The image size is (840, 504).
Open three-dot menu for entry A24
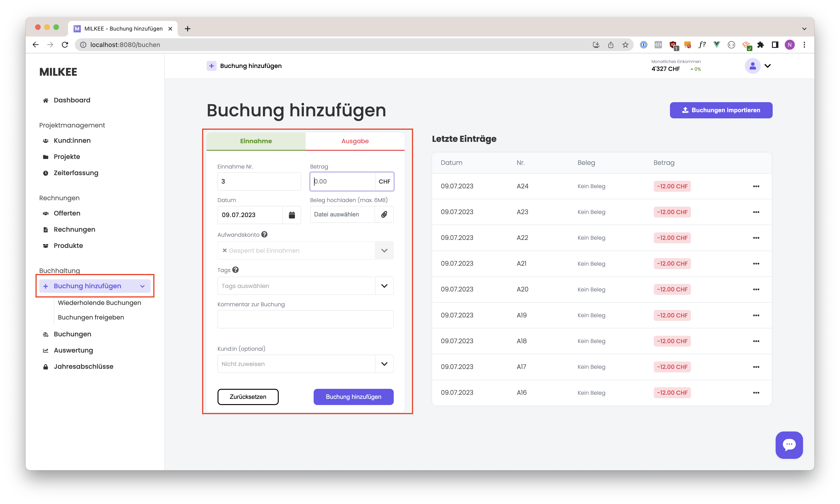756,186
